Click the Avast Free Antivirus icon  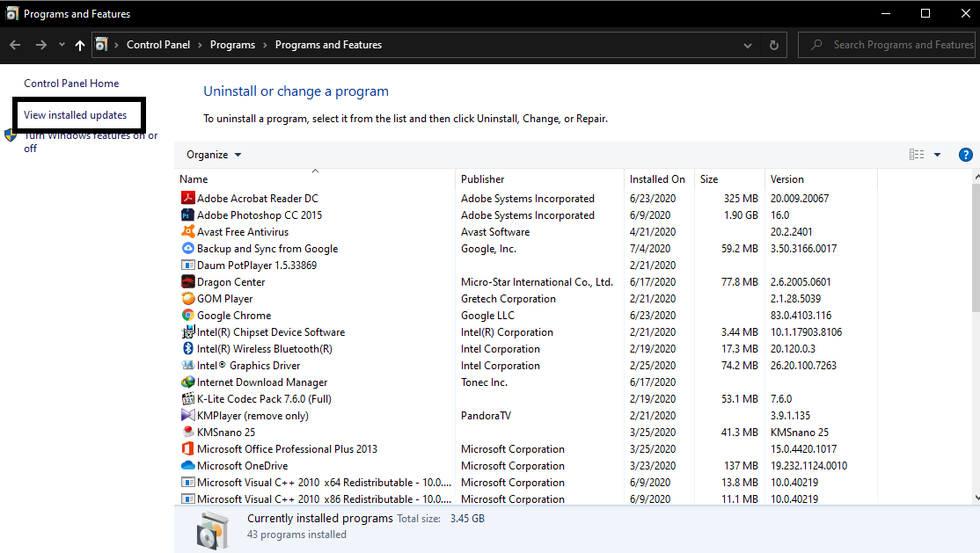pyautogui.click(x=187, y=232)
